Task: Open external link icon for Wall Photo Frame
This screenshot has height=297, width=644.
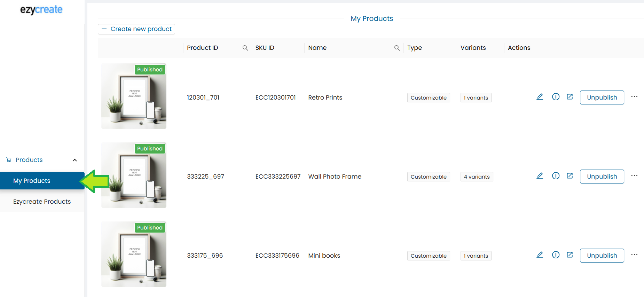Action: 570,176
